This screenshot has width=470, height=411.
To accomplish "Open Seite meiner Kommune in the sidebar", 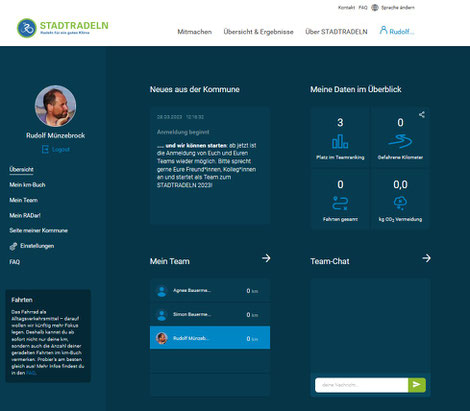I will pos(38,230).
